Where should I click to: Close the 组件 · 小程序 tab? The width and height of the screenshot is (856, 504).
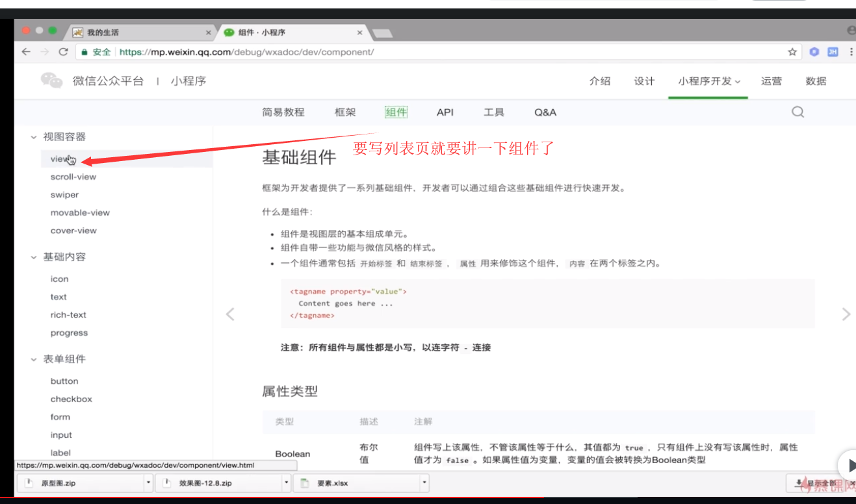coord(360,32)
